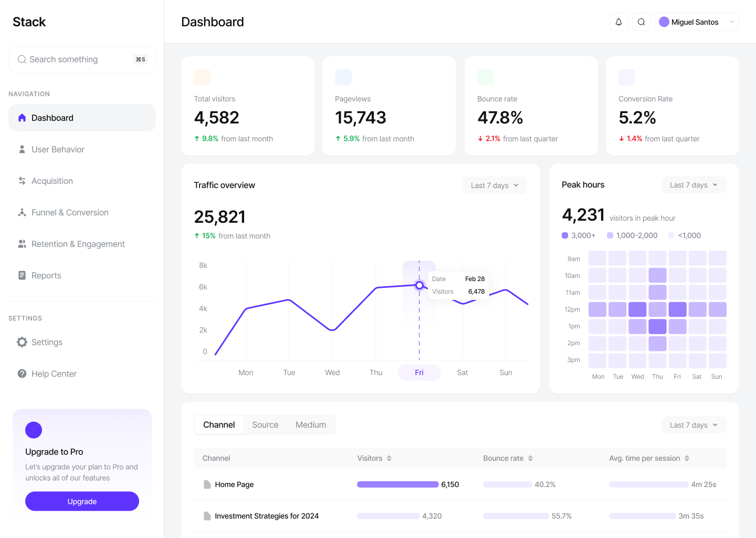Sort by Avg. time per session
Image resolution: width=756 pixels, height=538 pixels.
pyautogui.click(x=687, y=458)
